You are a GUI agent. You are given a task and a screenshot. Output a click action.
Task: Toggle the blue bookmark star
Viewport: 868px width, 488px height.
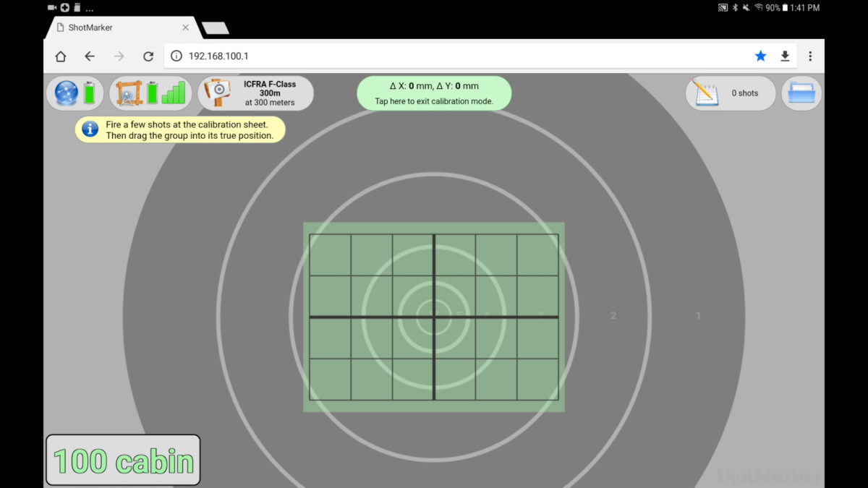pyautogui.click(x=760, y=56)
